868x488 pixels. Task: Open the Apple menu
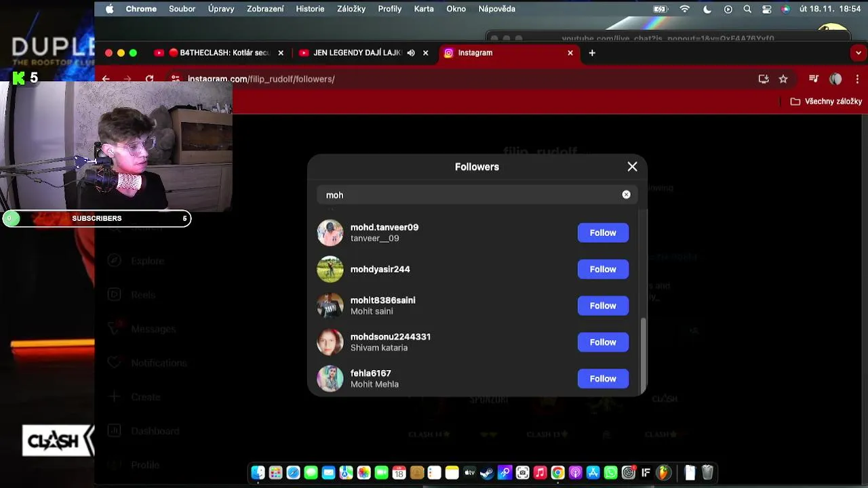click(x=109, y=9)
